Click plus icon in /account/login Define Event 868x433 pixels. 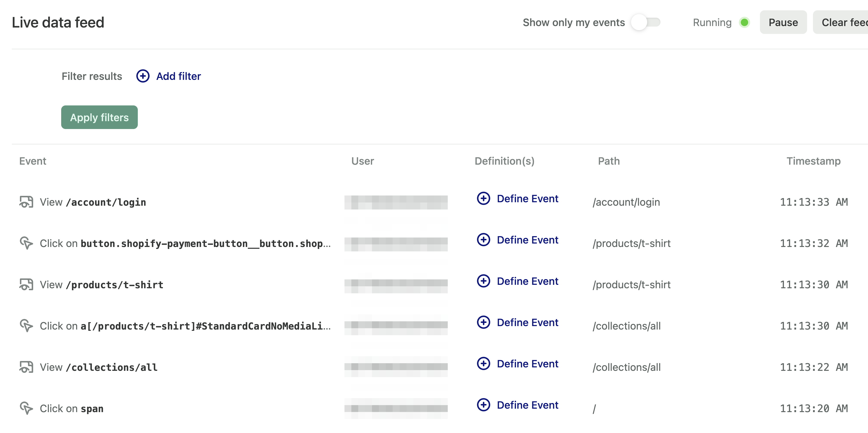coord(484,199)
